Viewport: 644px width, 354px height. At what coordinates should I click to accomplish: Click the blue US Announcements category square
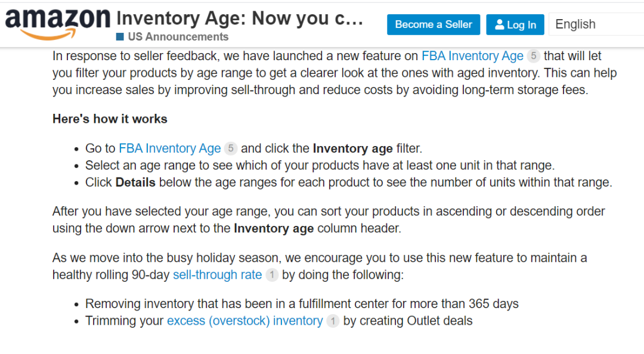point(120,37)
